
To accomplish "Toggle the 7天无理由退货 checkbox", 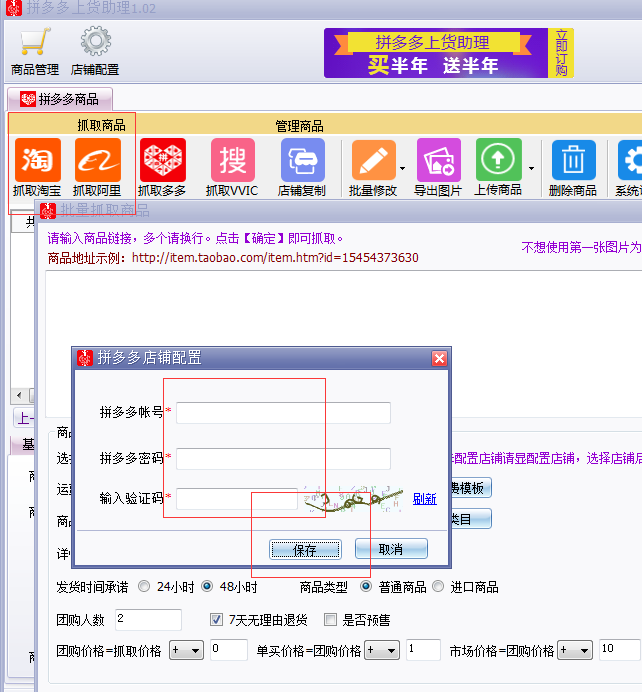I will click(x=216, y=620).
